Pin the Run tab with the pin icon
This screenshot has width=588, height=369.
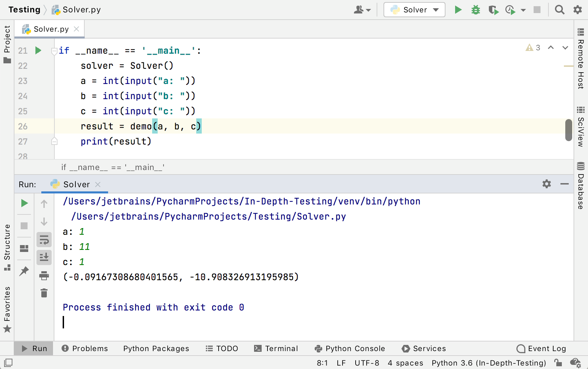[x=24, y=272]
